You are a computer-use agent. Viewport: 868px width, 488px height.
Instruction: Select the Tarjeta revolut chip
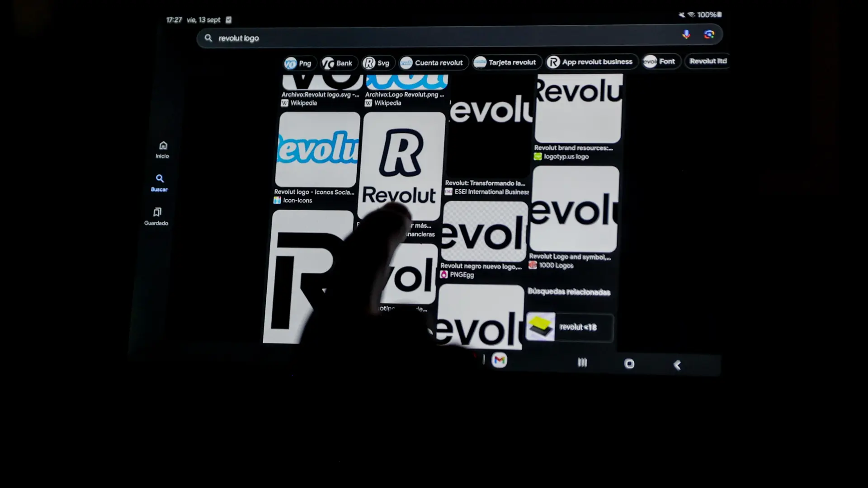tap(506, 62)
